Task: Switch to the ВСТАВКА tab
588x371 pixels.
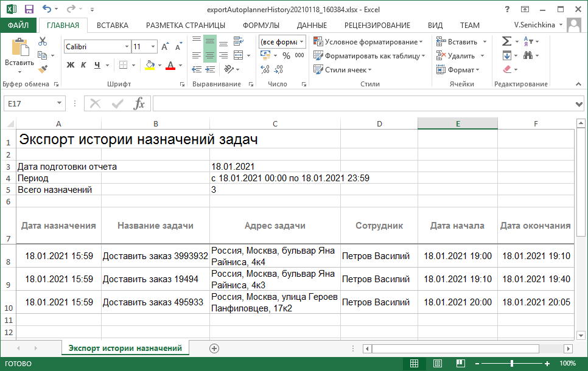Action: (x=112, y=26)
